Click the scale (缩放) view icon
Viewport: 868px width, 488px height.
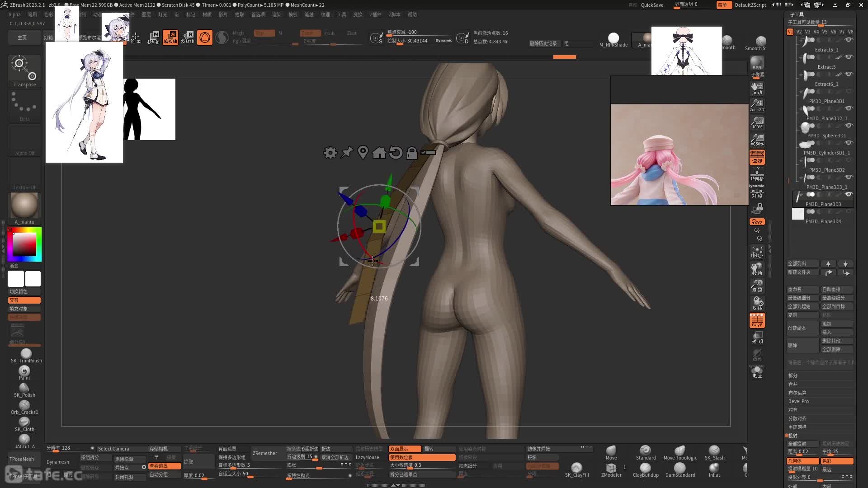[x=757, y=286]
